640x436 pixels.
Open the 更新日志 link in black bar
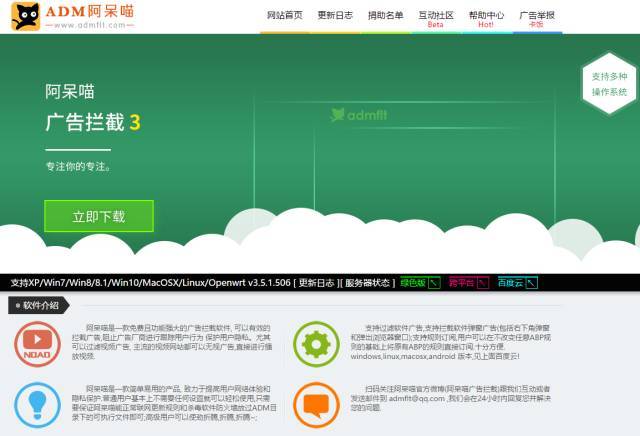(x=316, y=283)
